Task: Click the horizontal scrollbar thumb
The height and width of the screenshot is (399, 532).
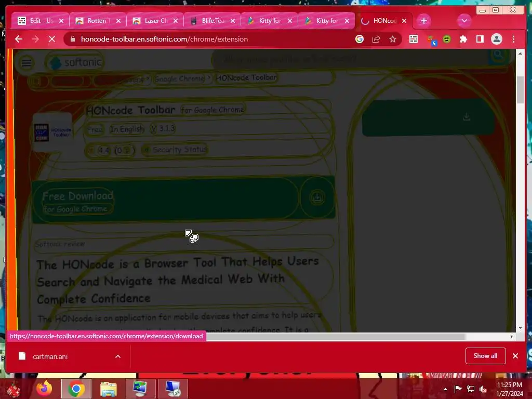Action: point(336,337)
